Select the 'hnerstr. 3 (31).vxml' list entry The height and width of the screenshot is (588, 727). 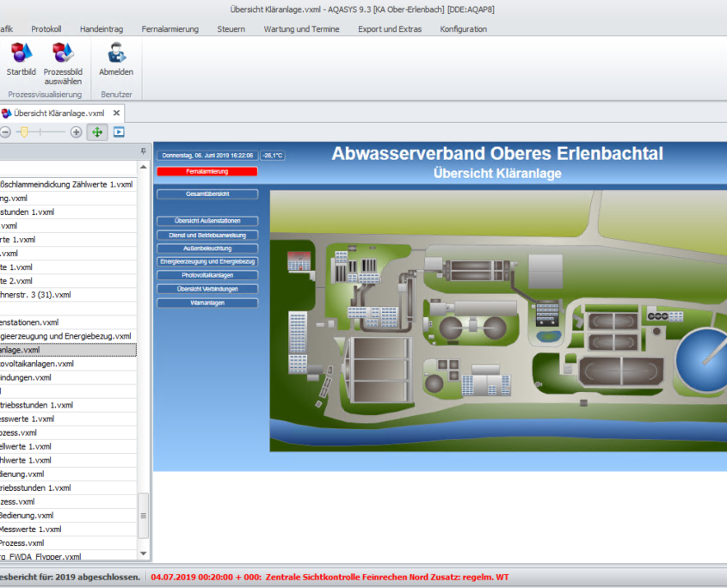pos(68,295)
